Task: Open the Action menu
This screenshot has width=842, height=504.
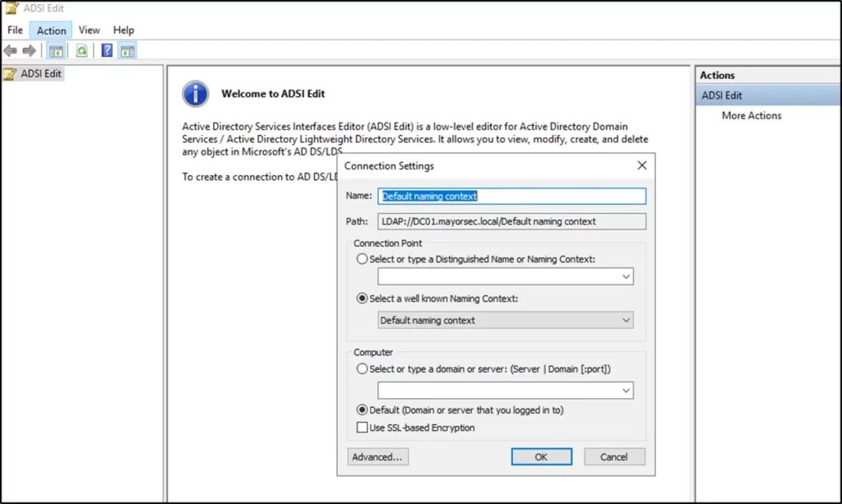Action: [x=51, y=30]
